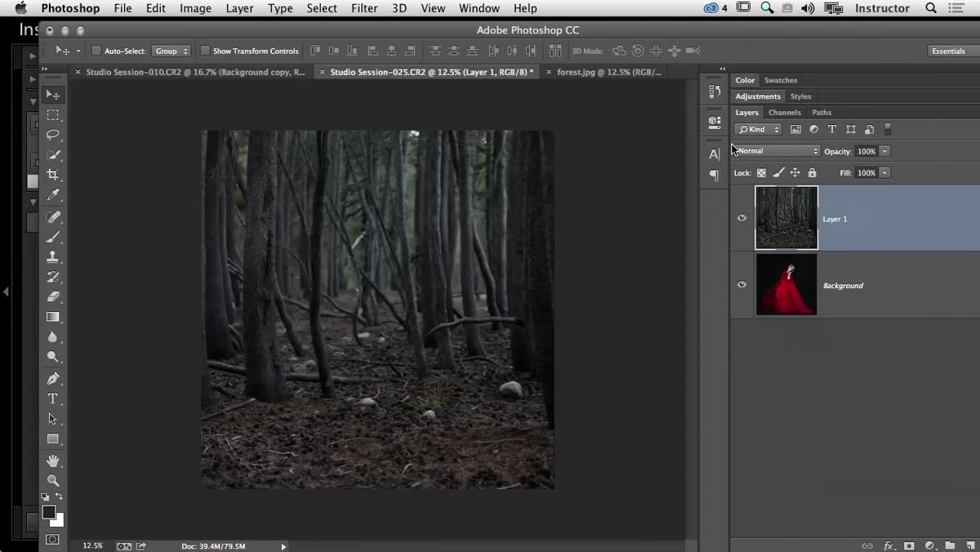980x552 pixels.
Task: Switch to the Swatches tab
Action: [x=781, y=80]
